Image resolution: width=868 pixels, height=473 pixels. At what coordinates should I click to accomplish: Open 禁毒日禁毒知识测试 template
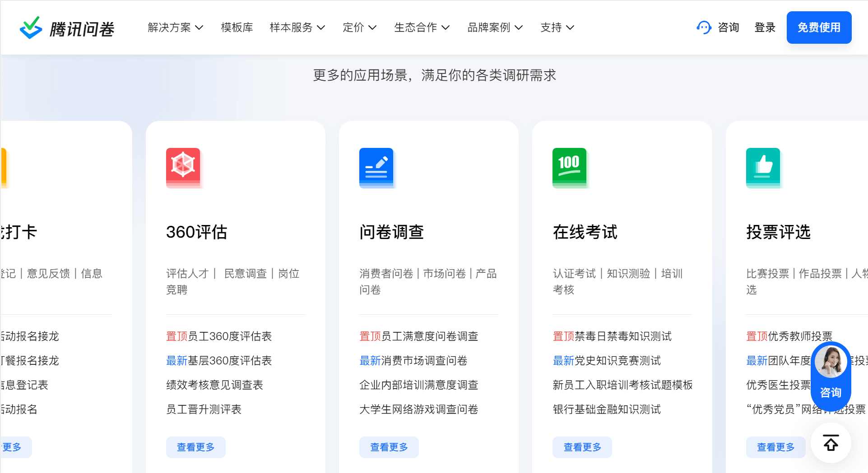tap(623, 336)
